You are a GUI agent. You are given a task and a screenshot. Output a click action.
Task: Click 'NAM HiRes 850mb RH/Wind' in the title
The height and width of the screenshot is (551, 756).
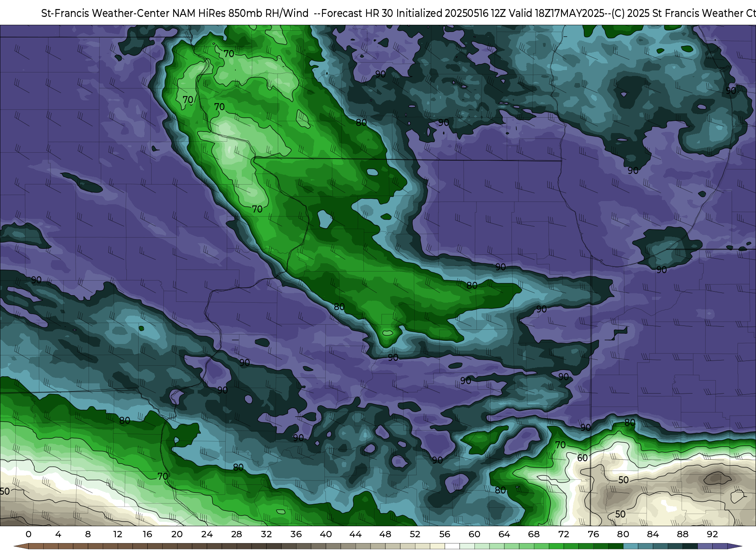(241, 13)
